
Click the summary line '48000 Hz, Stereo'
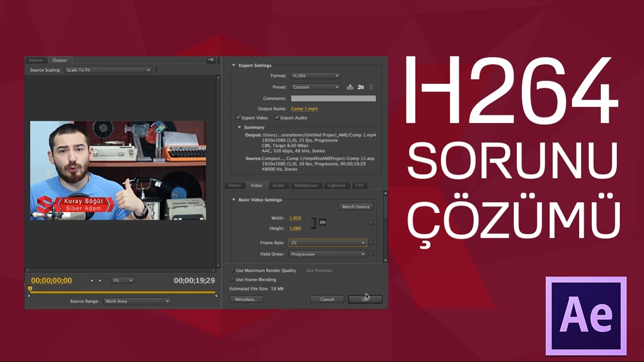pos(280,169)
